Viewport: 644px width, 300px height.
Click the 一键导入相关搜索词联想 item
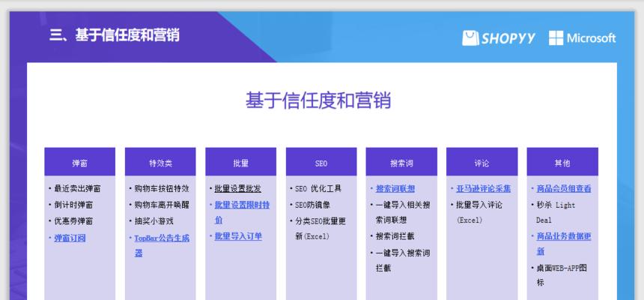403,212
